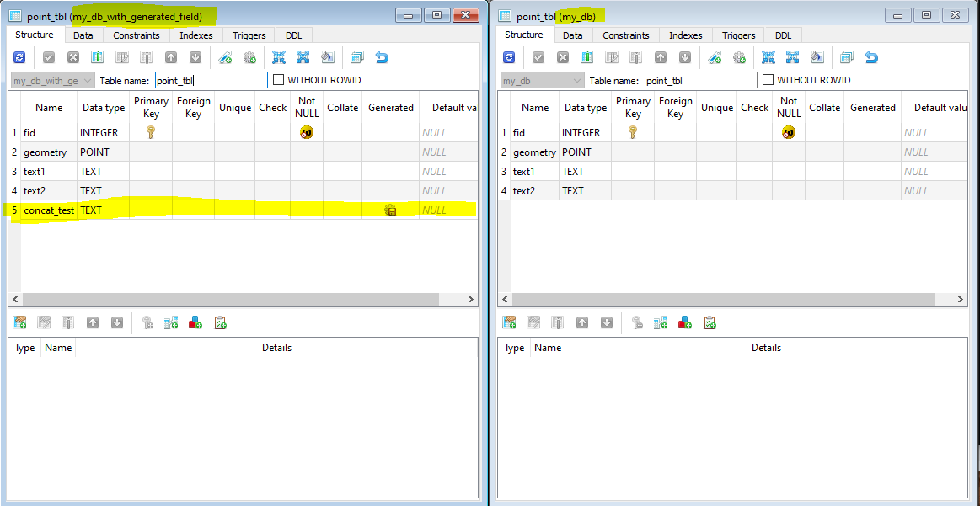980x506 pixels.
Task: Check WITHOUT ROWID in the my_db window
Action: pyautogui.click(x=768, y=79)
